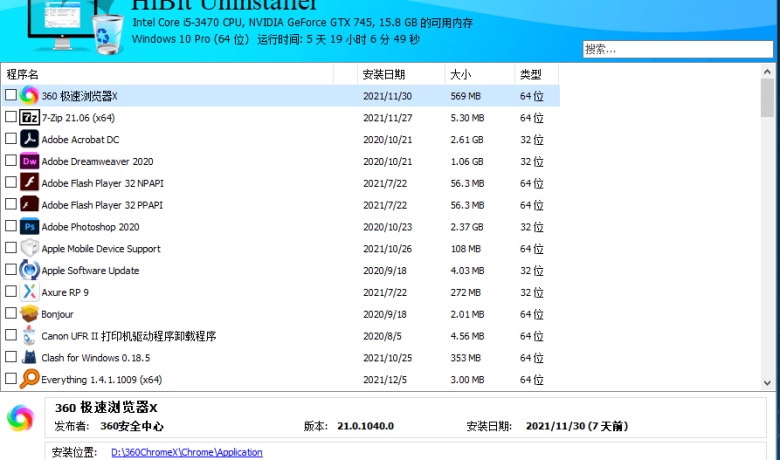Click the large 360 browser icon in details panel
This screenshot has width=780, height=460.
click(x=20, y=418)
